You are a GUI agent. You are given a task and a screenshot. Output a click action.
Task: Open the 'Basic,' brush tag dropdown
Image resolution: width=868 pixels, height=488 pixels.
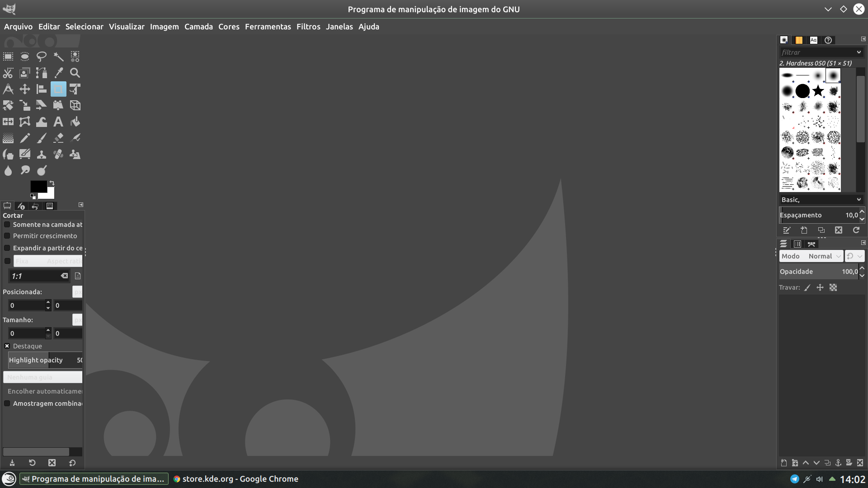point(859,200)
